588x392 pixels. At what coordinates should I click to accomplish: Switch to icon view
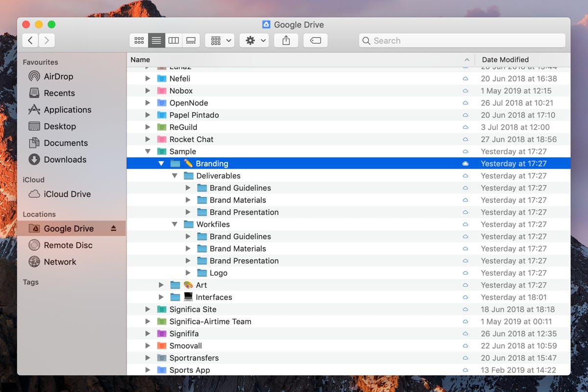[139, 40]
